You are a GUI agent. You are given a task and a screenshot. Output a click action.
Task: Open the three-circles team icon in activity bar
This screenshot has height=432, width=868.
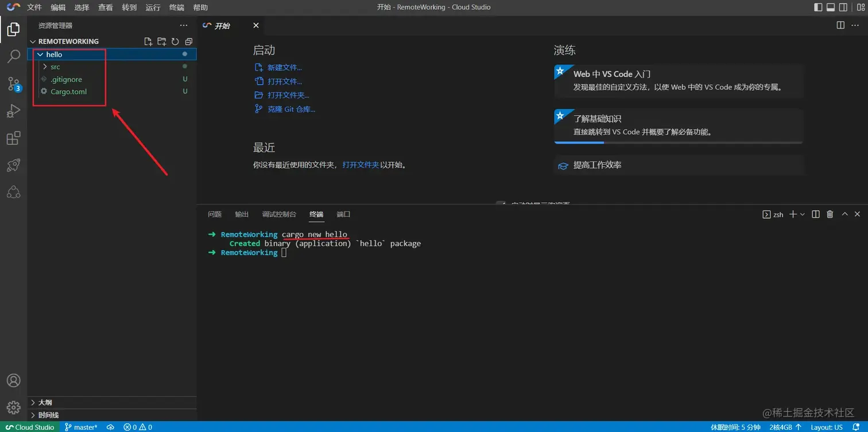pos(13,192)
